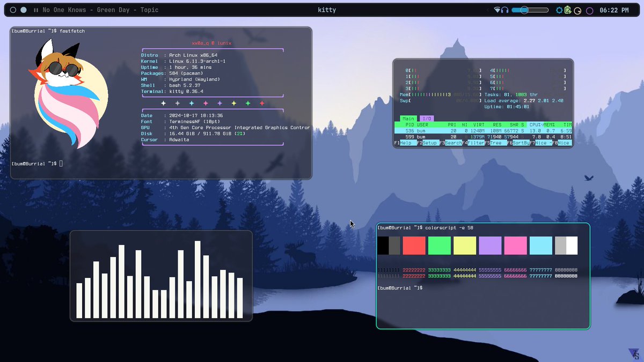Sort htop by the USER column
Screen dimensions: 644x362
tap(423, 124)
